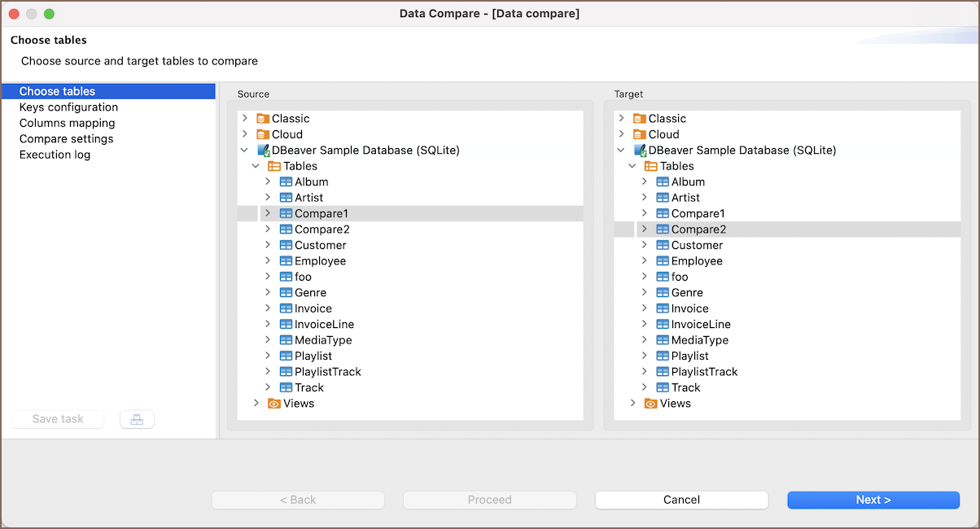Click the Views eye icon in Source
Screen dimensions: 980x529
pos(274,404)
